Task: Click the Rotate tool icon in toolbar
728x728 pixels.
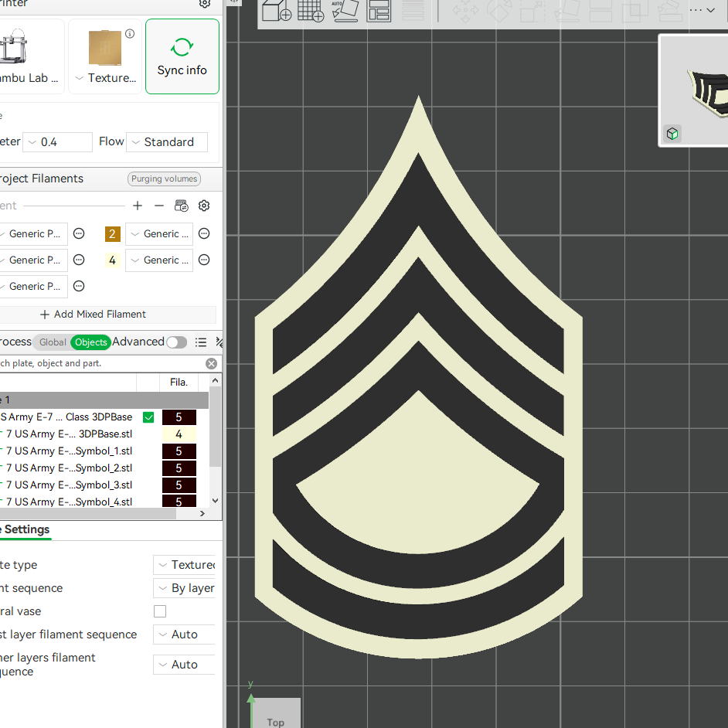Action: tap(499, 11)
